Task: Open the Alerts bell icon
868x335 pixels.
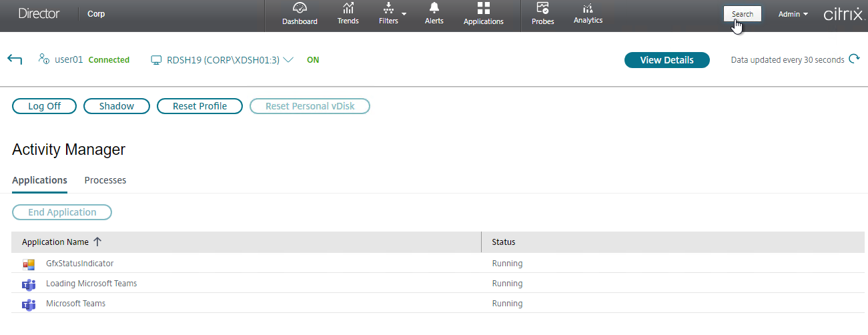Action: tap(434, 8)
